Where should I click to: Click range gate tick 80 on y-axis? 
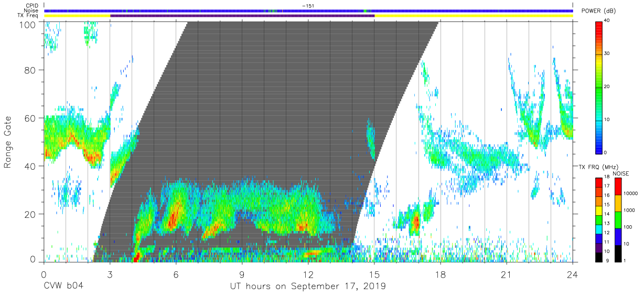(x=30, y=70)
